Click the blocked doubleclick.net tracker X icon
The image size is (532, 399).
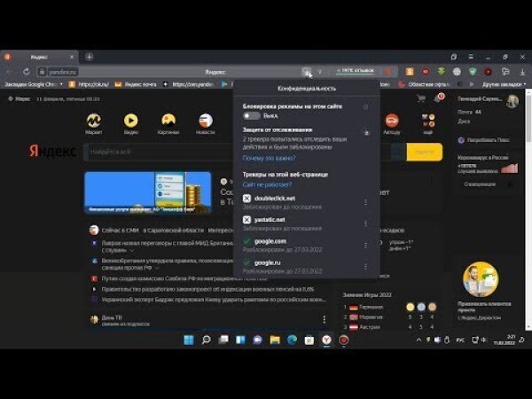point(246,198)
